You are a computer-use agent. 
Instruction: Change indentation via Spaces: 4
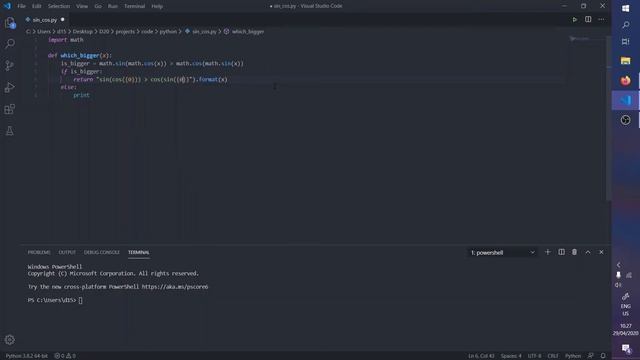click(x=511, y=356)
